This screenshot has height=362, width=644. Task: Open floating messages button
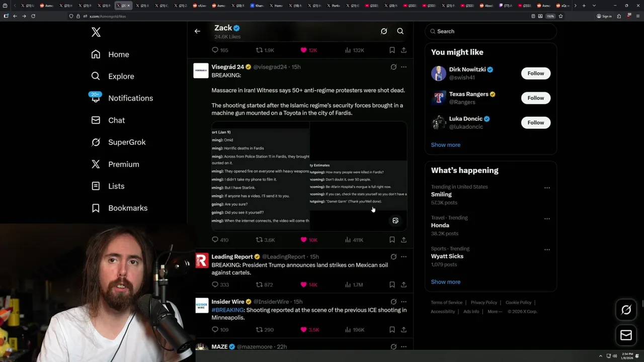tap(626, 335)
